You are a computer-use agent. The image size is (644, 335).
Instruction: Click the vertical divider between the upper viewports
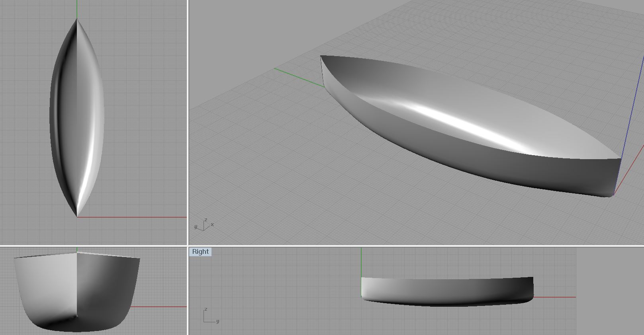[188, 119]
